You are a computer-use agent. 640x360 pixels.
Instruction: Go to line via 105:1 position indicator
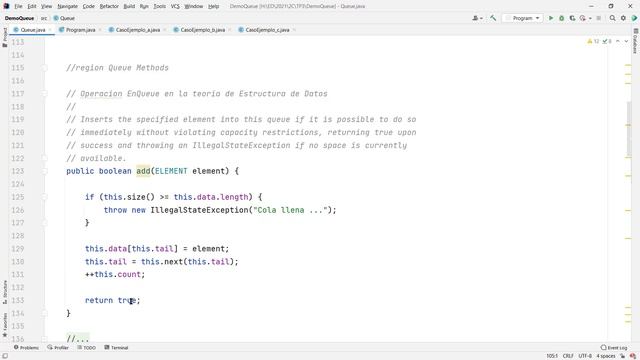[552, 356]
